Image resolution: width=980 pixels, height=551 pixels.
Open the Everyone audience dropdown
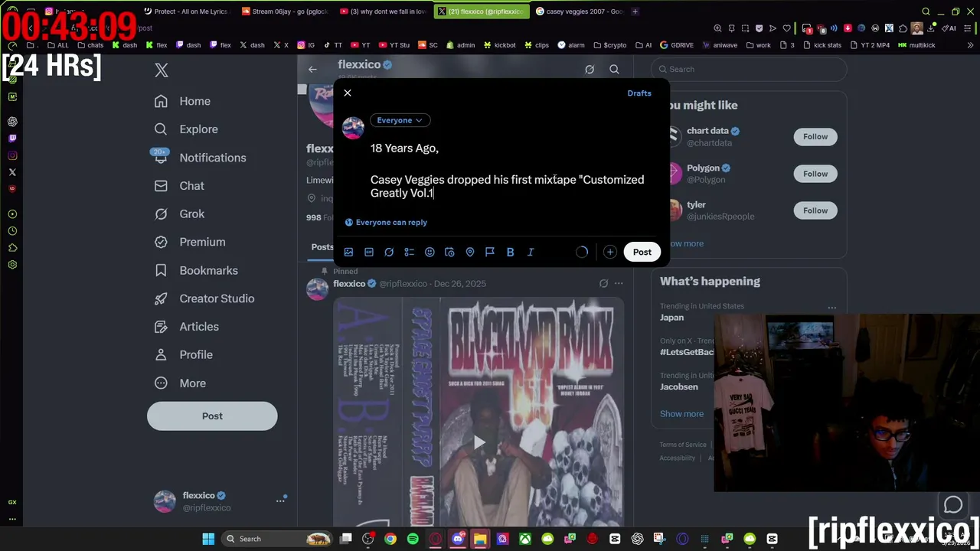tap(400, 120)
